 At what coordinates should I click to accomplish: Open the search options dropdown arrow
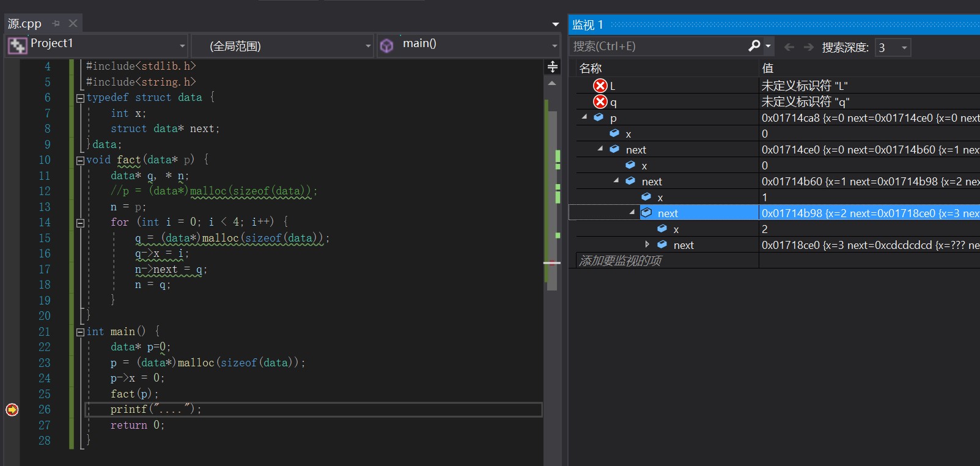(768, 46)
